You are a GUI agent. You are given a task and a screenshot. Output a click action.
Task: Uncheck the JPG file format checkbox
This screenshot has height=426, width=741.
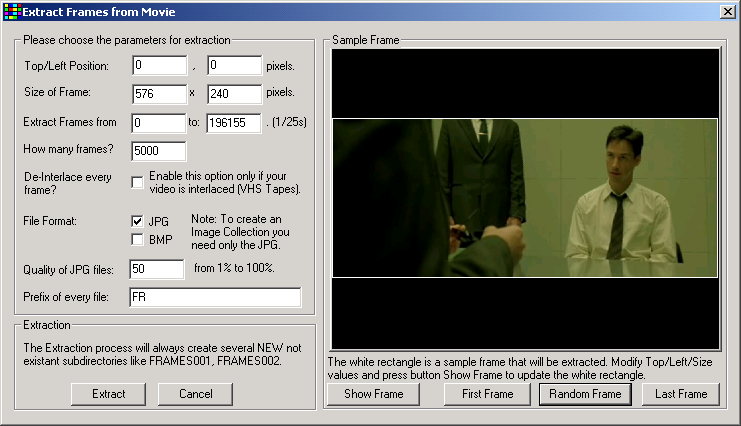click(137, 221)
